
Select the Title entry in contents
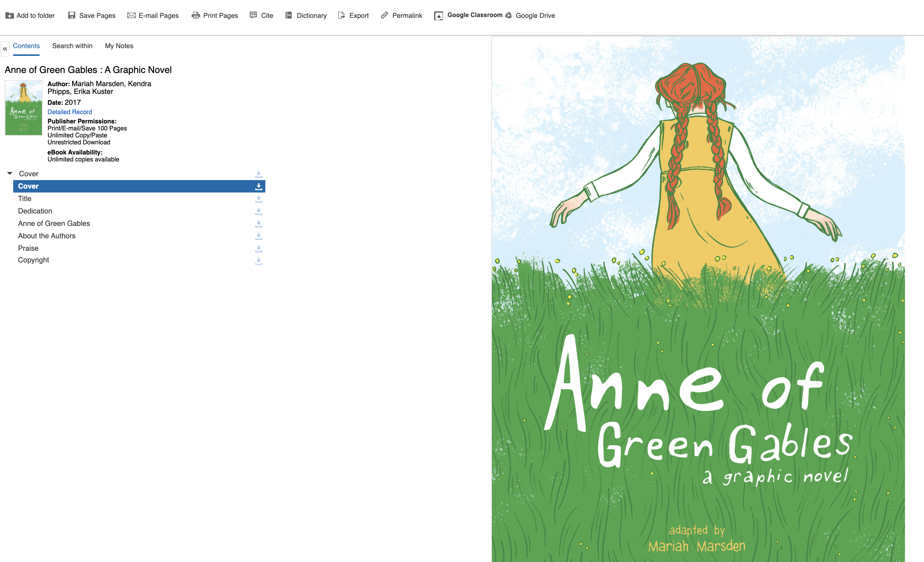point(25,199)
